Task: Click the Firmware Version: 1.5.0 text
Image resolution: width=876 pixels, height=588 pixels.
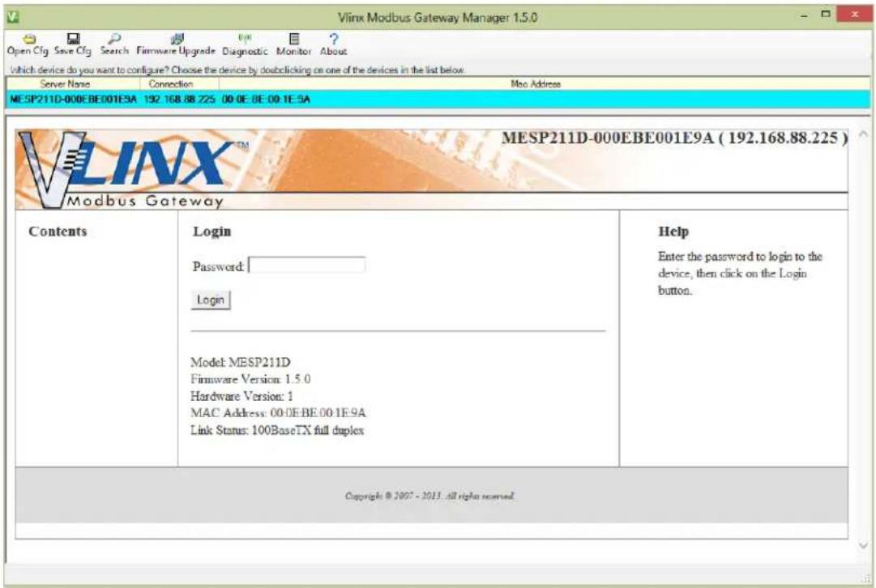Action: (250, 378)
